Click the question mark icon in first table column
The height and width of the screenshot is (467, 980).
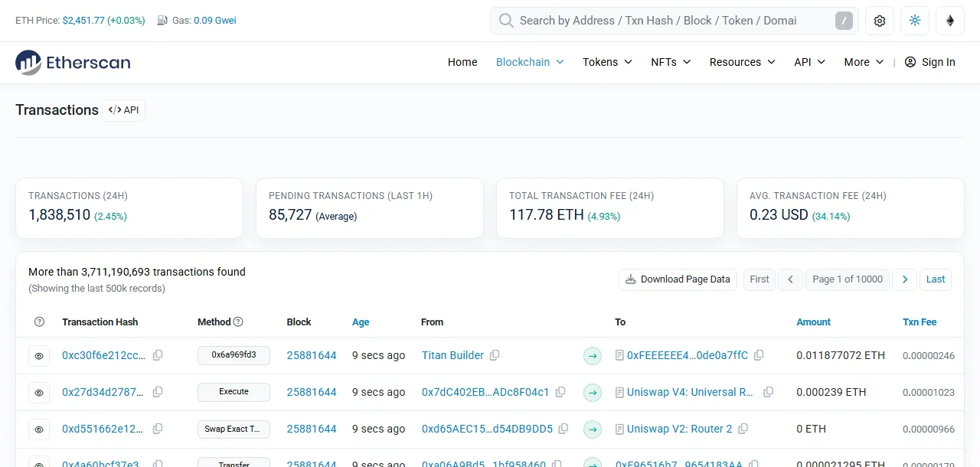point(40,322)
